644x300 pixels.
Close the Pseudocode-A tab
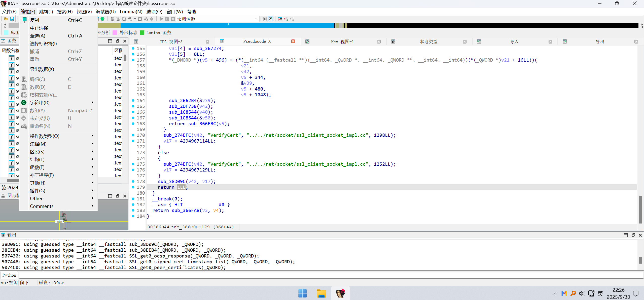[x=293, y=41]
